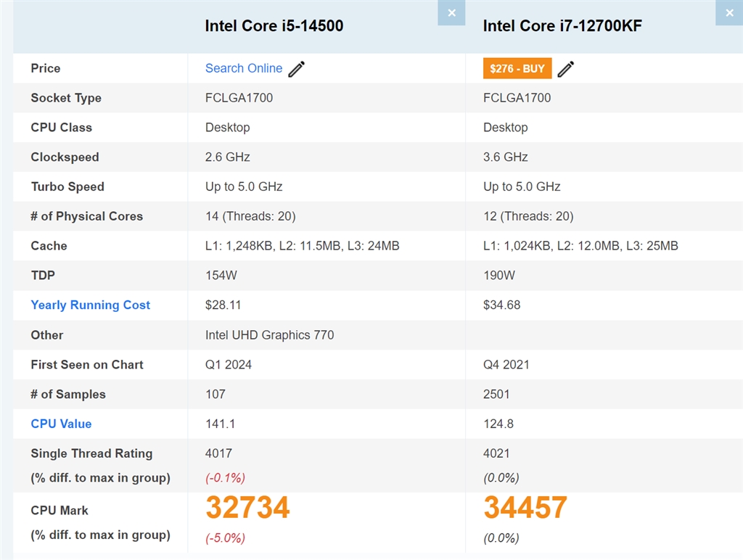The image size is (743, 560).
Task: Select the Intel UHD Graphics 770 text
Action: pos(270,335)
